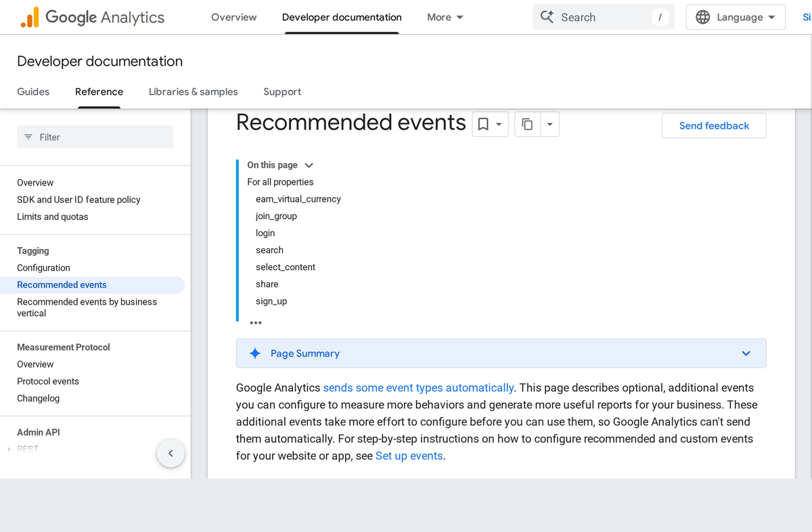Open sidebar Overview under top section

[x=35, y=183]
